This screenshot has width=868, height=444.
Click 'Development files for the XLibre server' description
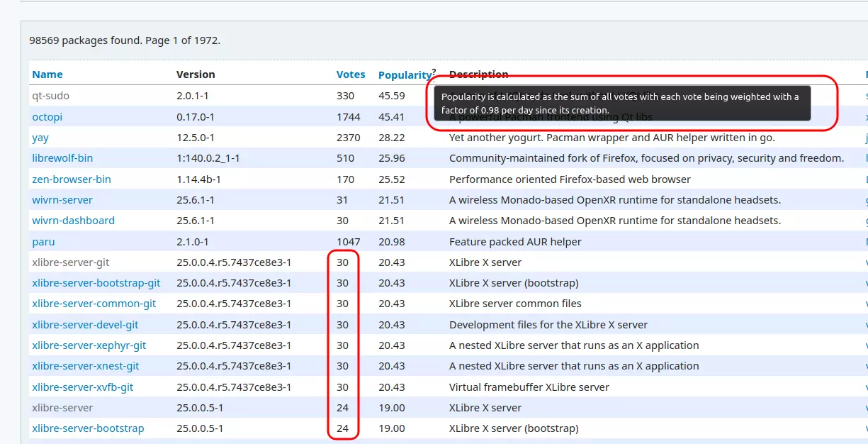point(548,325)
